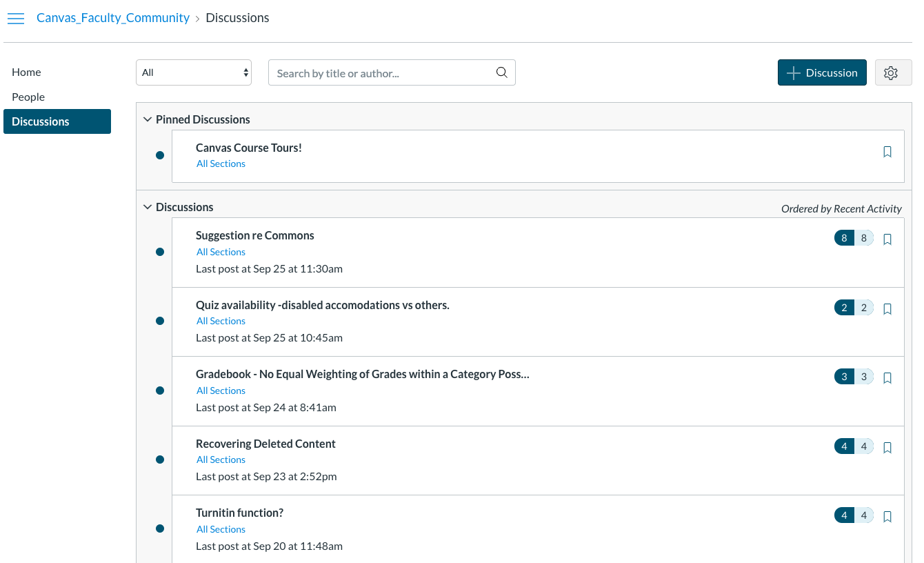Open the hamburger navigation menu
Image resolution: width=924 pixels, height=563 pixels.
point(15,19)
